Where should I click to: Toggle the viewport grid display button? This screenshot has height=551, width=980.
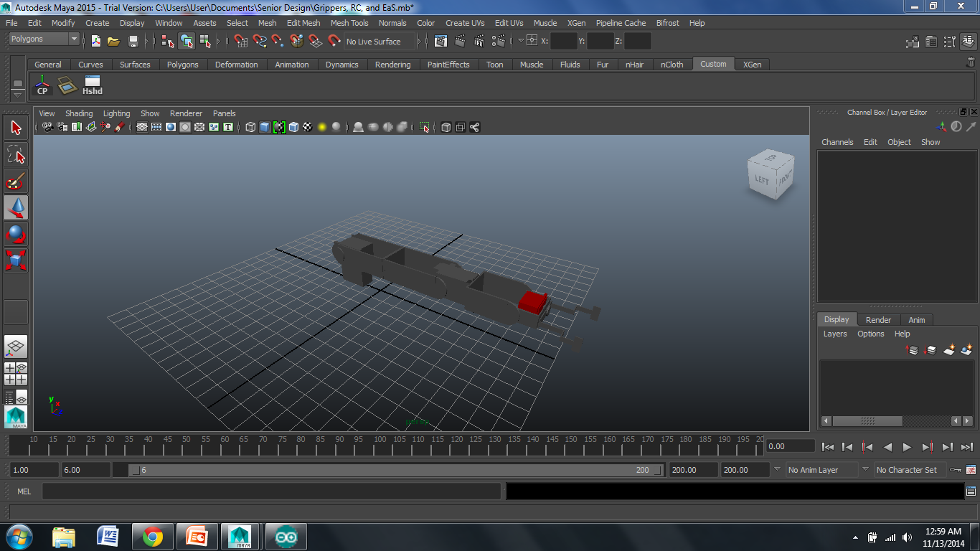[142, 127]
